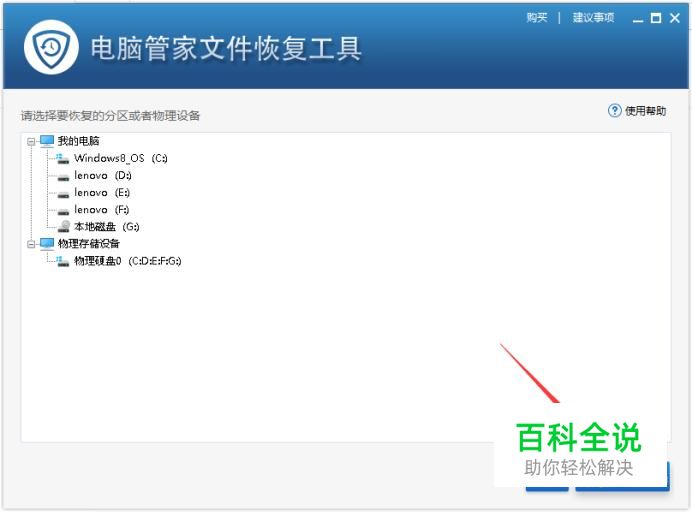
Task: Click the shield logo of the recovery tool
Action: click(x=51, y=47)
